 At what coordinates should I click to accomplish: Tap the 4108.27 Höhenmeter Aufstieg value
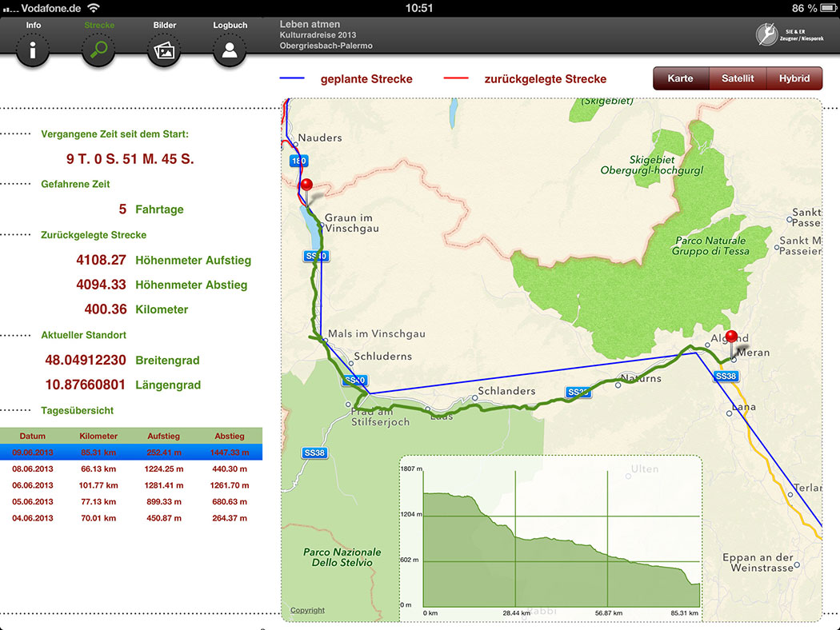coord(102,260)
